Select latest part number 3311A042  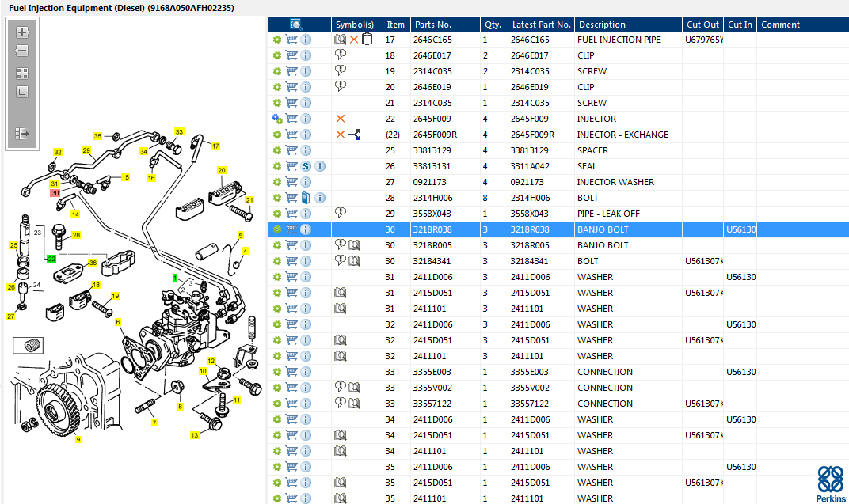[530, 166]
